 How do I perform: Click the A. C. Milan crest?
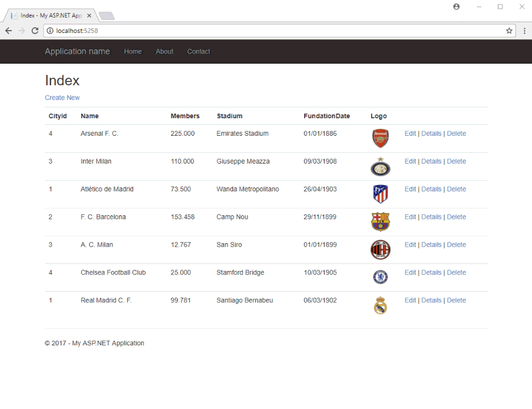(380, 249)
